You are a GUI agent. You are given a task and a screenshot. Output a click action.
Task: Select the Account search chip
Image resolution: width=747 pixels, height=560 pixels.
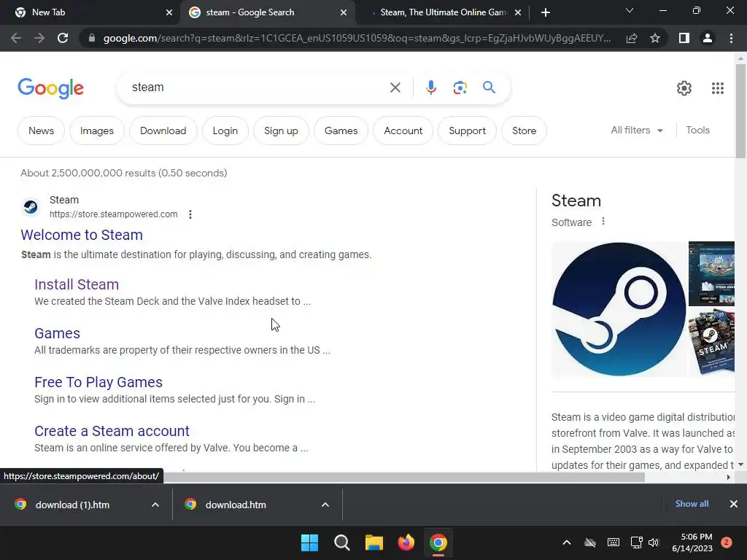click(403, 131)
